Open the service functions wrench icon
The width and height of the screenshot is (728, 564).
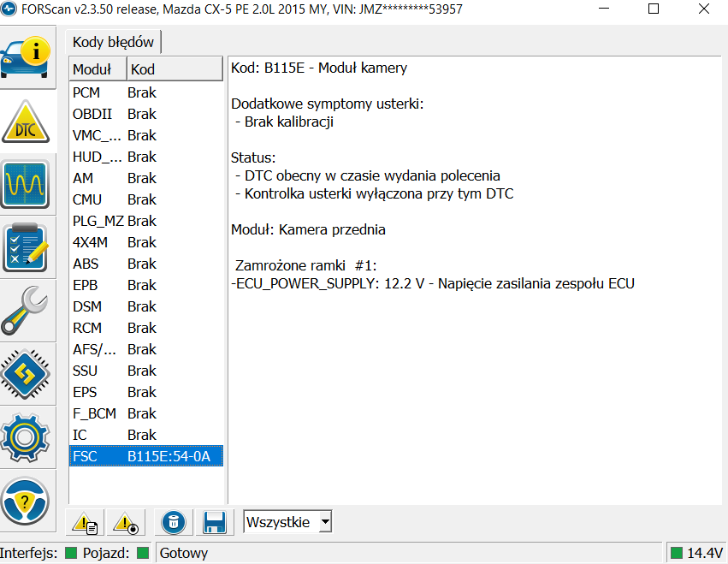(x=26, y=311)
